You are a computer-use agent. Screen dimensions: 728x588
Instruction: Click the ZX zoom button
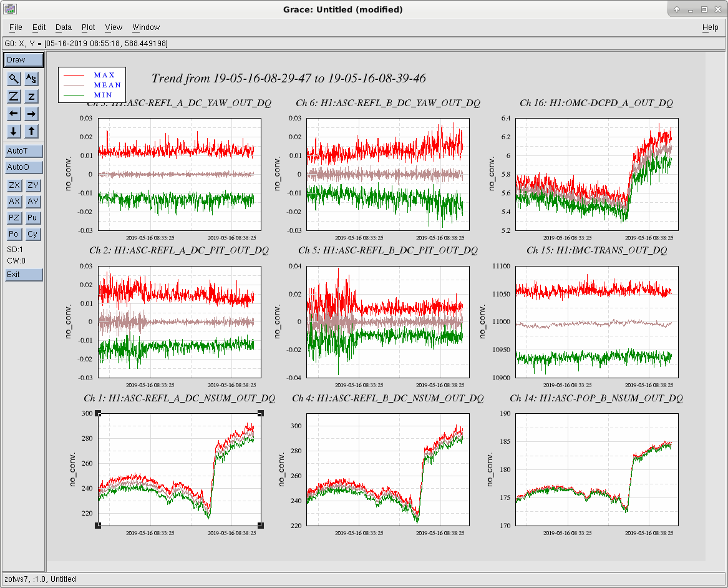[14, 185]
